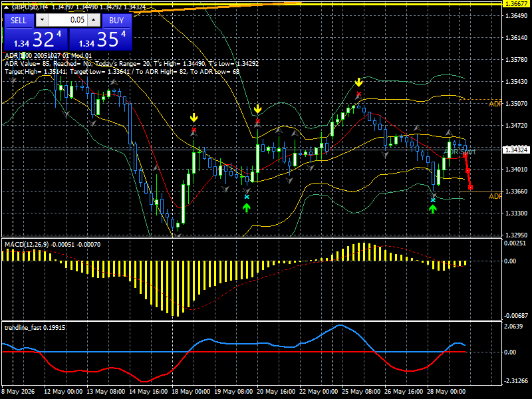Click the current price tag 1.34324
The height and width of the screenshot is (399, 532).
pyautogui.click(x=517, y=150)
